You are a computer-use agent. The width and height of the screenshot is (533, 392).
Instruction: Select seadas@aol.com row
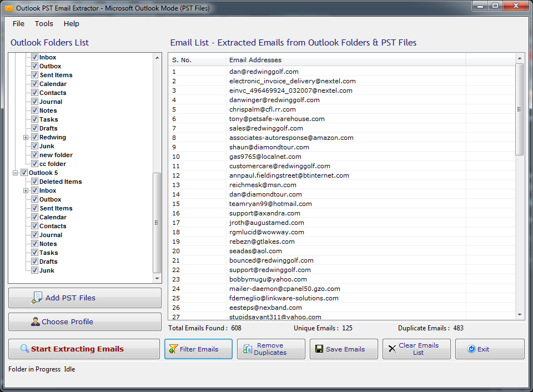point(341,251)
